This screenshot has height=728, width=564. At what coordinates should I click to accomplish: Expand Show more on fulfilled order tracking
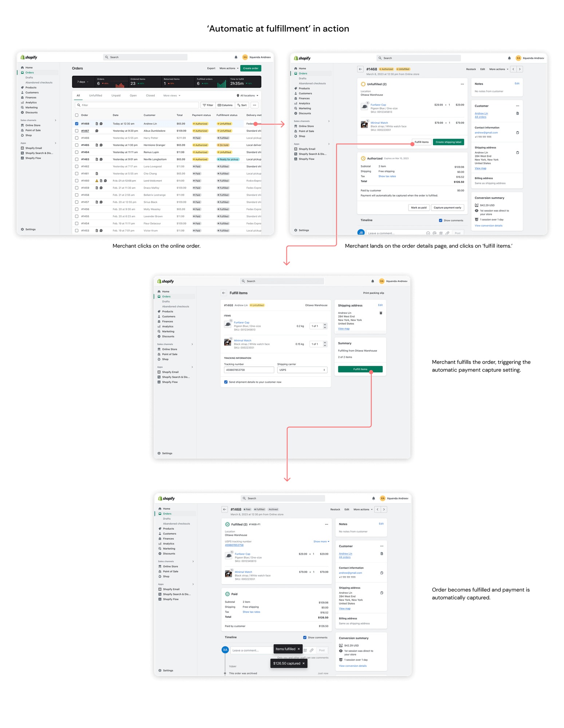[321, 542]
